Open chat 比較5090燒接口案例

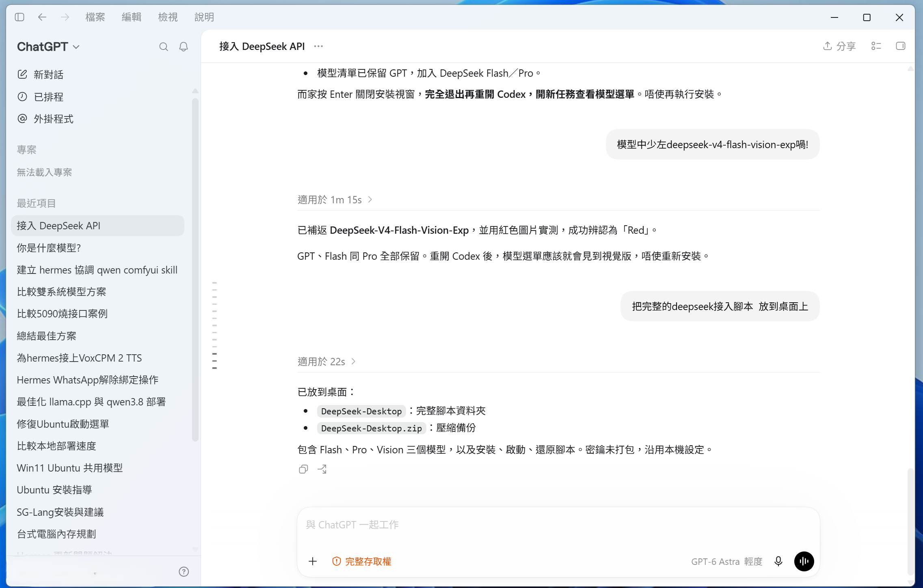(x=97, y=314)
